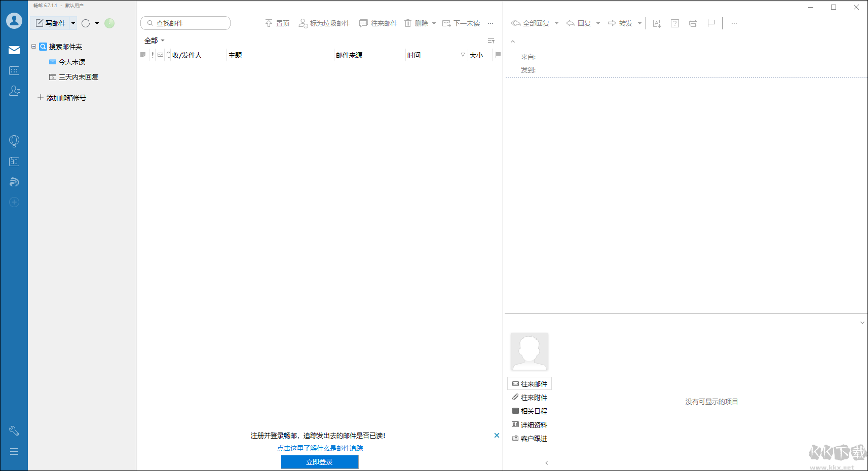Click 往来邮件 in mail list toolbar
Viewport: 868px width, 471px height.
tap(378, 23)
